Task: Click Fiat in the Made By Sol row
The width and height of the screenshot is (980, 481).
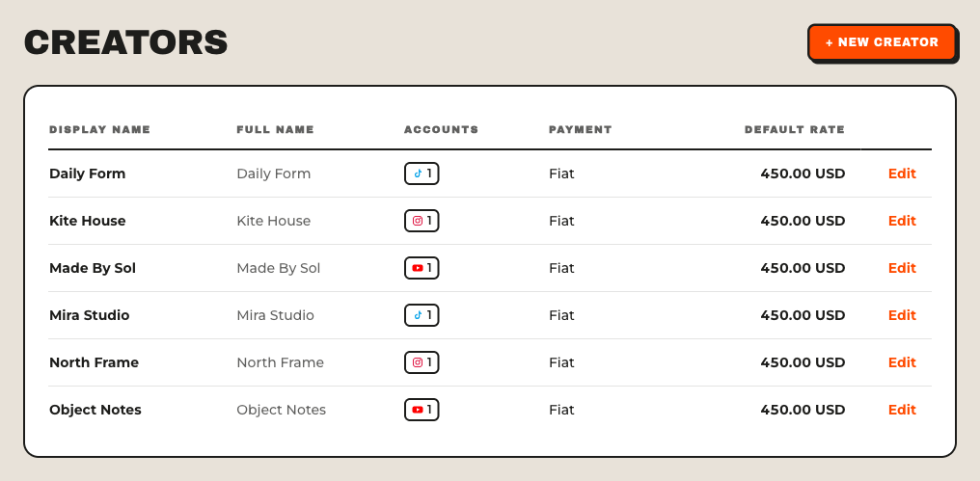Action: pyautogui.click(x=561, y=268)
